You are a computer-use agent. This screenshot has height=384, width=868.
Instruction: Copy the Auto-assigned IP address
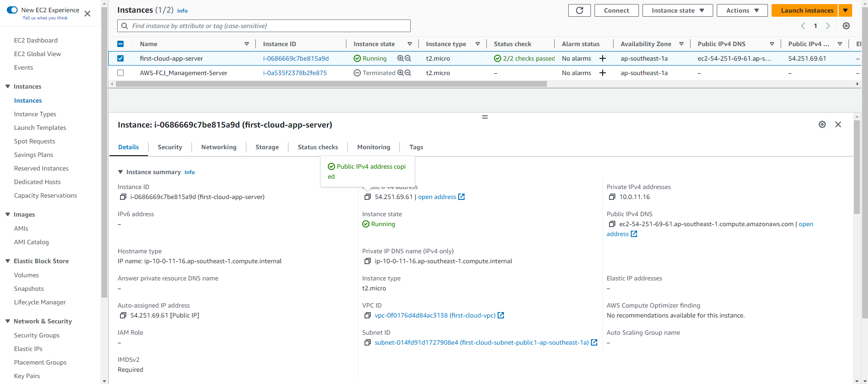(123, 315)
